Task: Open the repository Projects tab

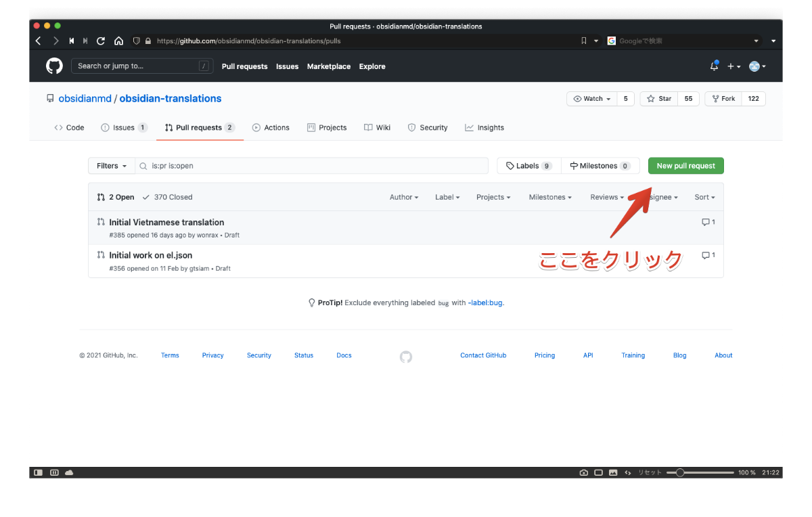Action: click(x=327, y=127)
